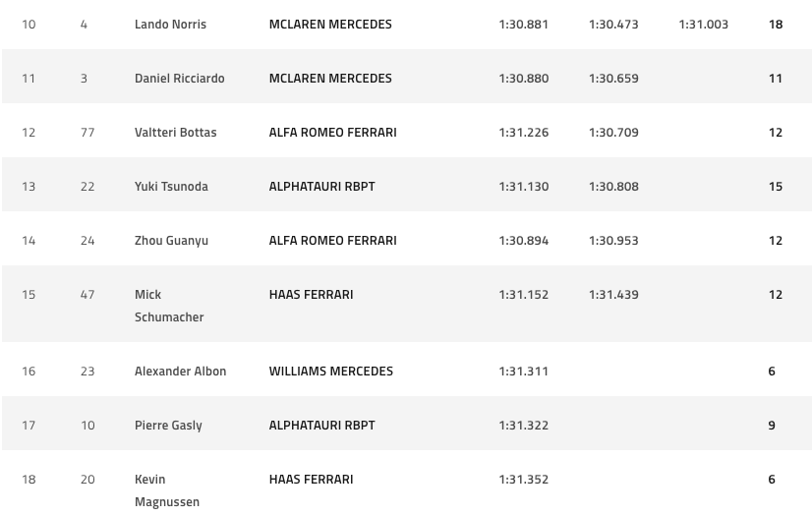812x516 pixels.
Task: Click Norris's Q3 time 1:31.003
Action: point(703,25)
